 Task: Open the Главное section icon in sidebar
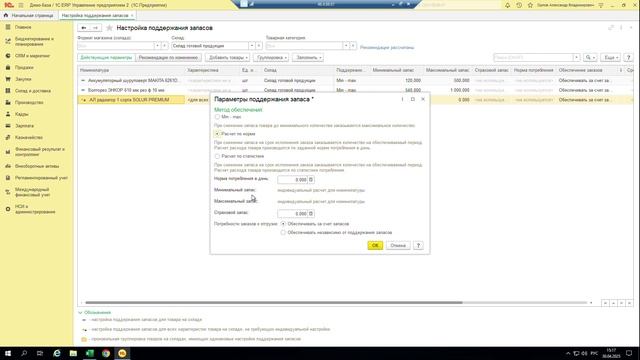[8, 27]
